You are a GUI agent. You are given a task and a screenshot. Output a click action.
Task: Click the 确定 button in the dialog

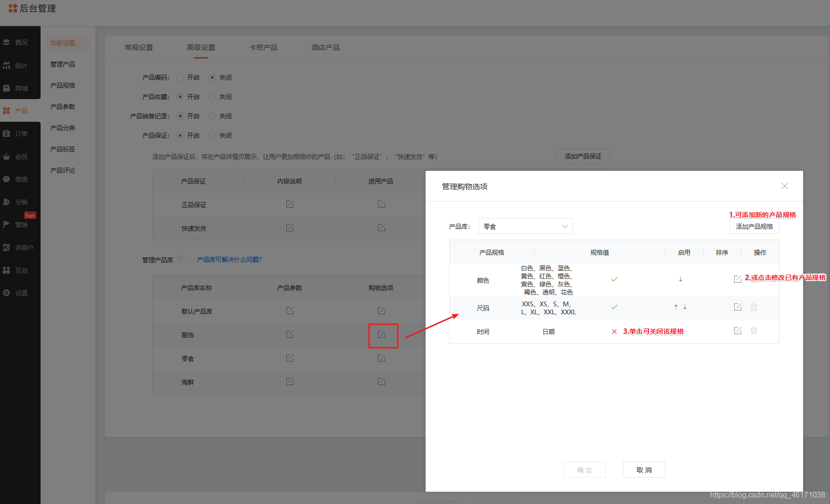coord(584,470)
